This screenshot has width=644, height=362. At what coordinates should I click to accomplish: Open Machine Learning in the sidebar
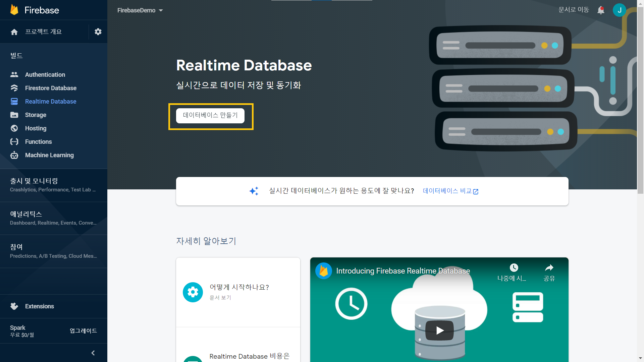click(x=49, y=155)
